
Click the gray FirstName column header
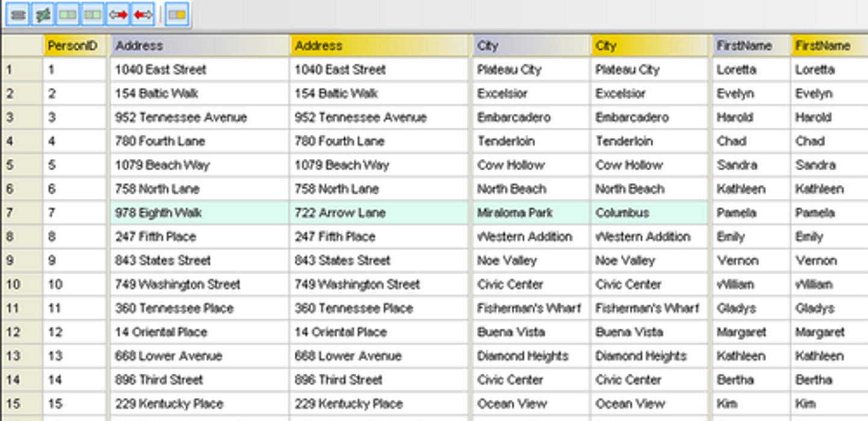750,46
